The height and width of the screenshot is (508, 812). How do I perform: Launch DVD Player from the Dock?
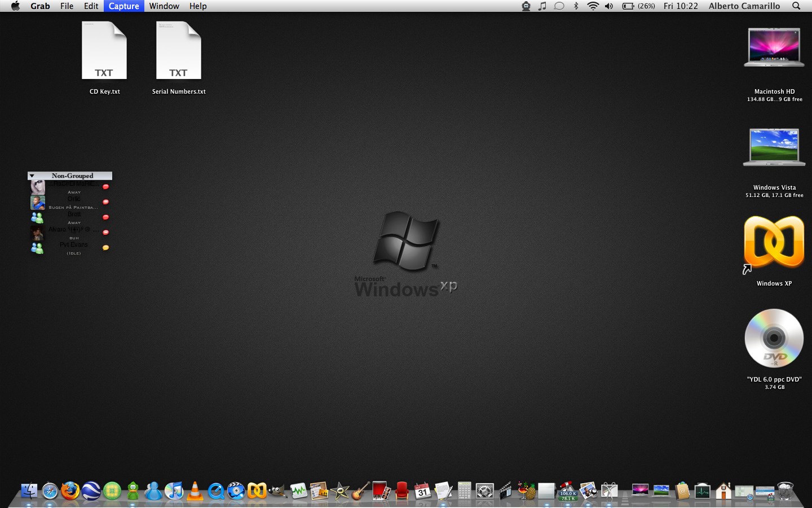pos(236,491)
